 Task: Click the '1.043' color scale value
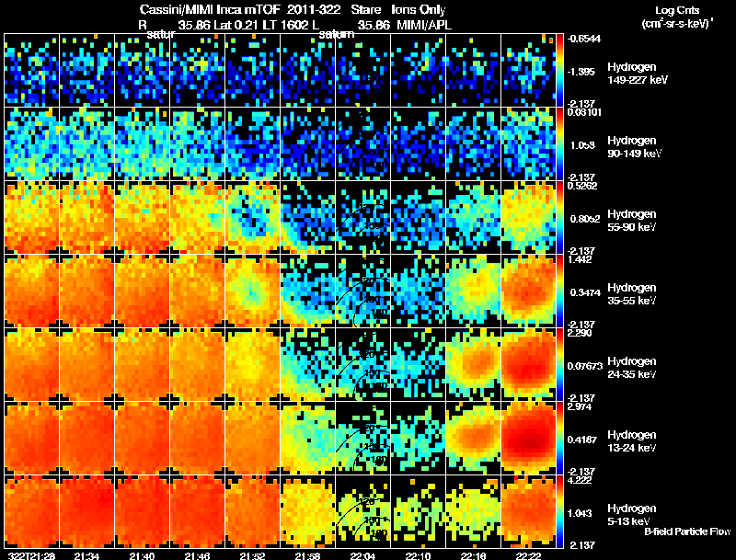[x=581, y=513]
